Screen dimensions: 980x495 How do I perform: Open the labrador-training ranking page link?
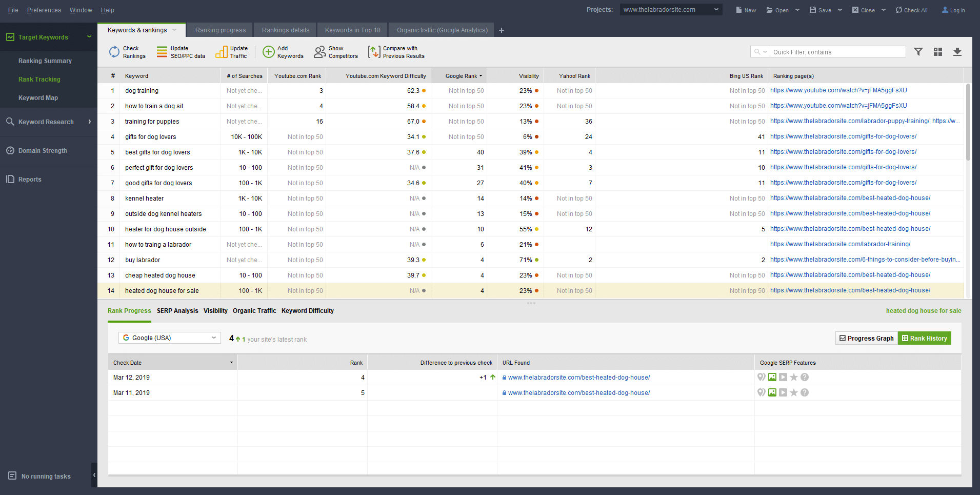click(x=840, y=244)
